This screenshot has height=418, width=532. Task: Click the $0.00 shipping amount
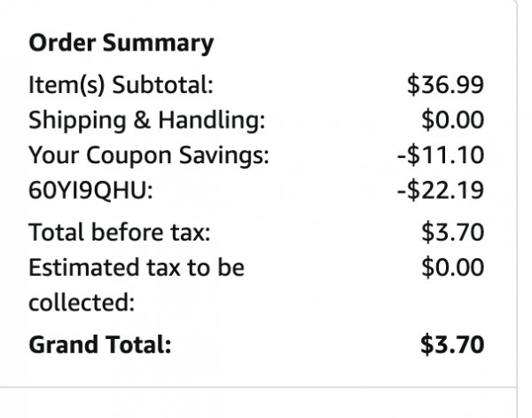[x=452, y=120]
